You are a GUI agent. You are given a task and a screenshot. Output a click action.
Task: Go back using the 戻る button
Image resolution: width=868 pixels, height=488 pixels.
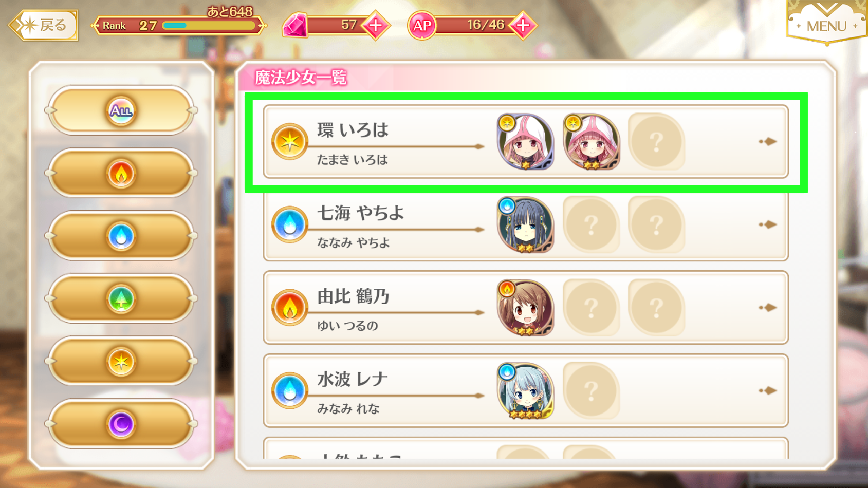point(44,25)
